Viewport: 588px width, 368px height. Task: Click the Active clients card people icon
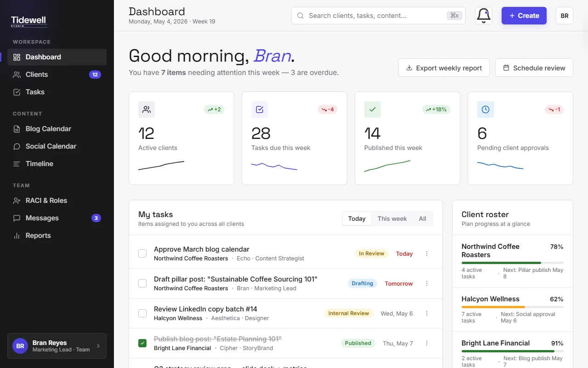pyautogui.click(x=147, y=109)
